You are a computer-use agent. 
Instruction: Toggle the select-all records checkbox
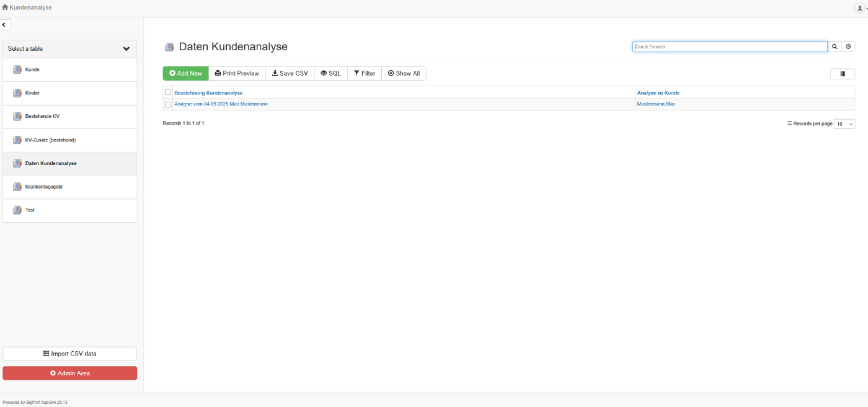(x=167, y=92)
